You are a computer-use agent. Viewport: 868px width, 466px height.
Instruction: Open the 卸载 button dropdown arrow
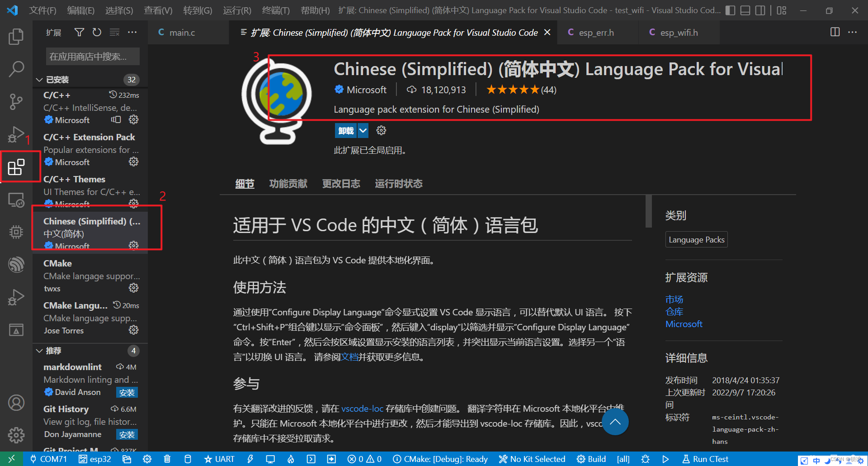363,130
